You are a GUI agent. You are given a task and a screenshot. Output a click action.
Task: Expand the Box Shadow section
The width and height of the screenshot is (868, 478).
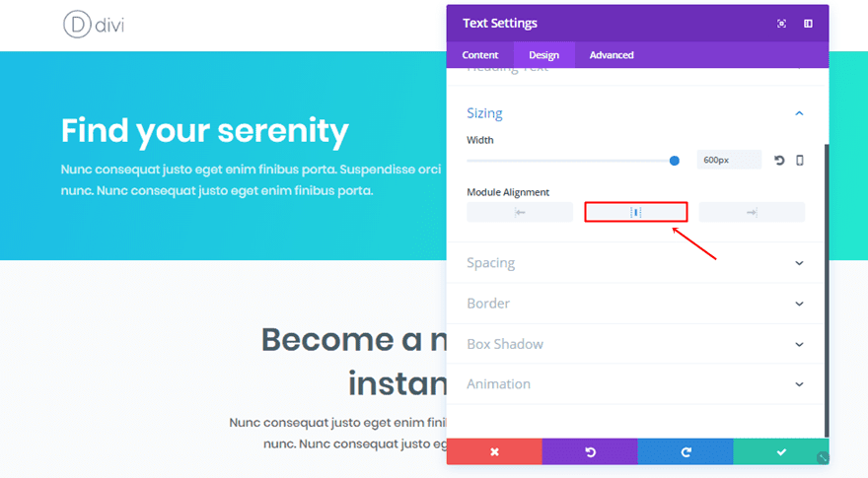point(636,344)
